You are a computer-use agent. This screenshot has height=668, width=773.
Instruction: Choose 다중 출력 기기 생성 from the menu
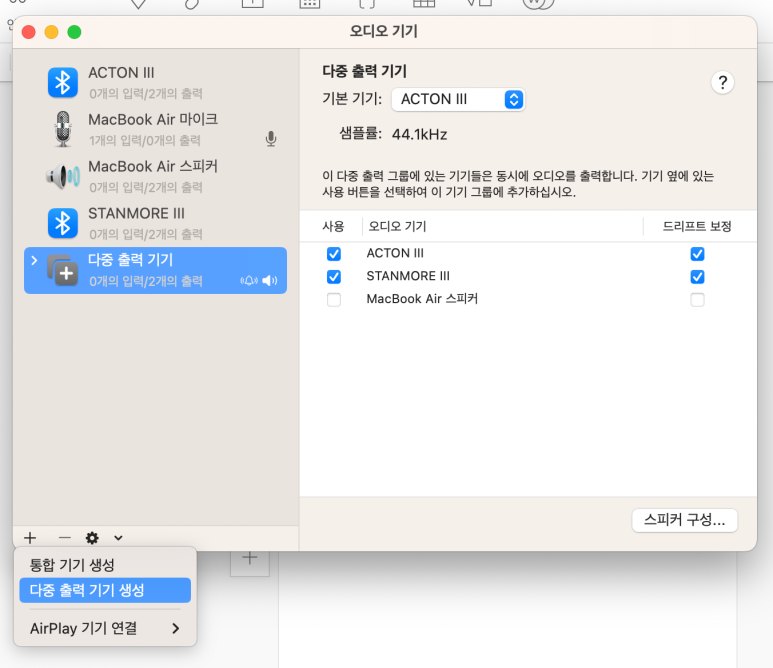click(105, 590)
